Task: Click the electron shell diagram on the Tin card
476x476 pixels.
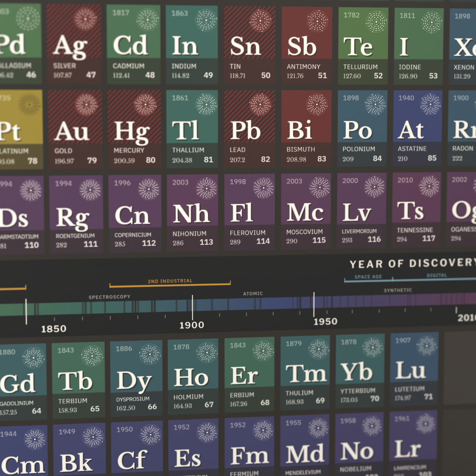Action: (260, 20)
